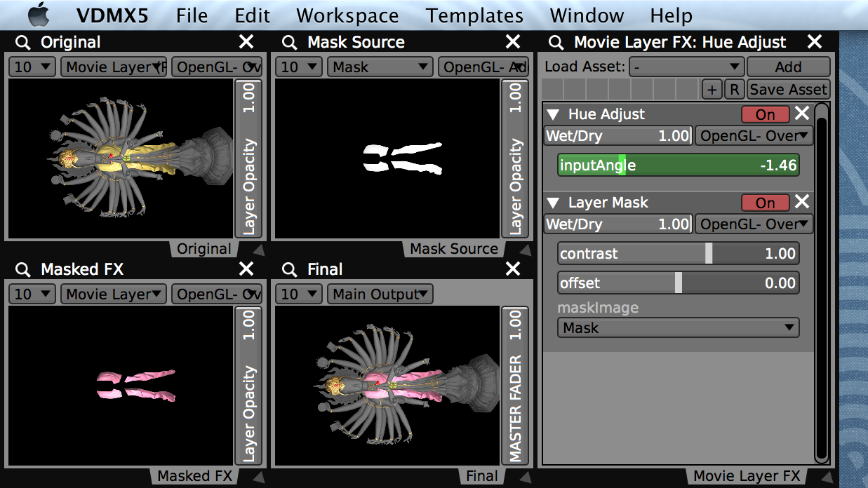Click the Layer Opacity slider in Mask Source panel
The image size is (868, 488).
(x=515, y=159)
